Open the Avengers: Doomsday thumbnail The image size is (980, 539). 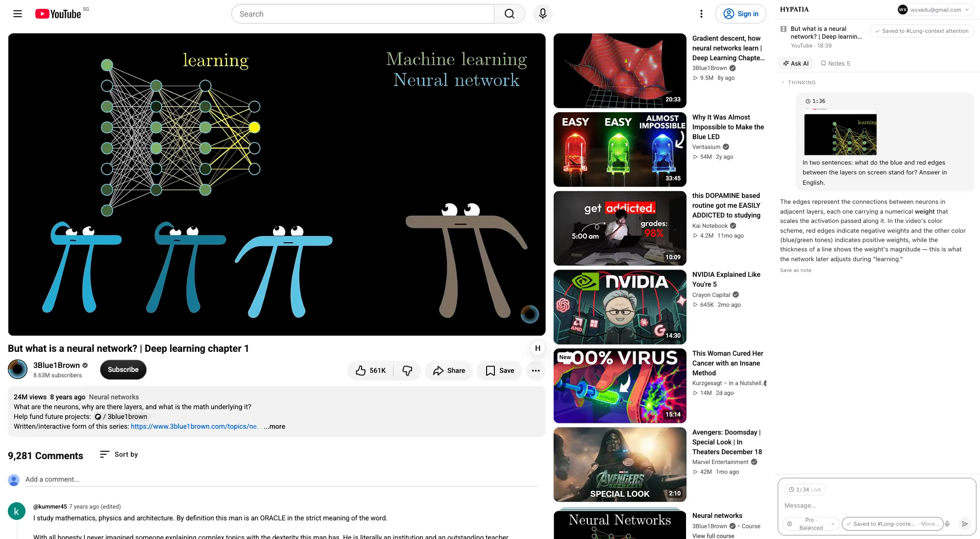click(x=620, y=465)
